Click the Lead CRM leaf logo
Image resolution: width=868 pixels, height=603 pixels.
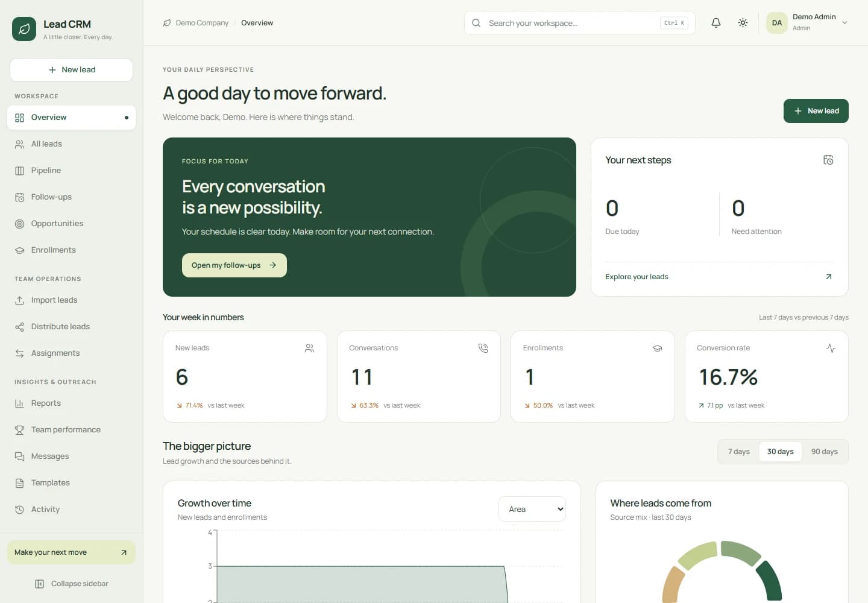pos(24,29)
